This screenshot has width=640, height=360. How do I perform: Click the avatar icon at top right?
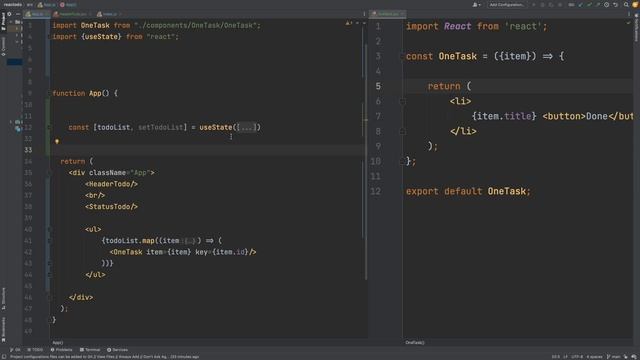tap(635, 4)
